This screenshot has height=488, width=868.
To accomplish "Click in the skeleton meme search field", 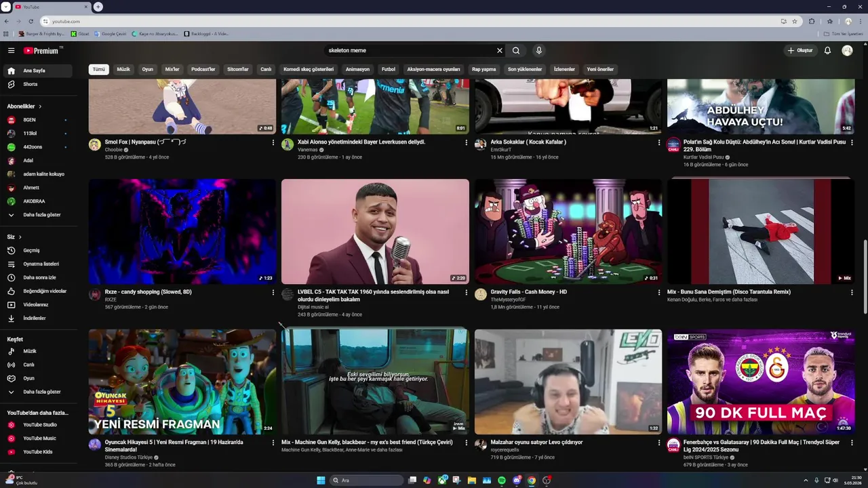I will pos(410,50).
